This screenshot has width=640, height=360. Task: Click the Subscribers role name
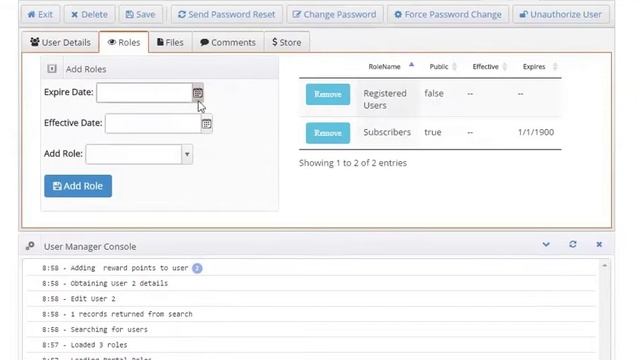pyautogui.click(x=387, y=132)
